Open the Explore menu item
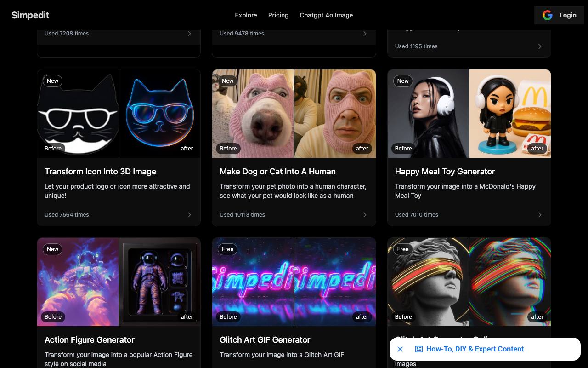Viewport: 588px width, 368px height. (246, 15)
